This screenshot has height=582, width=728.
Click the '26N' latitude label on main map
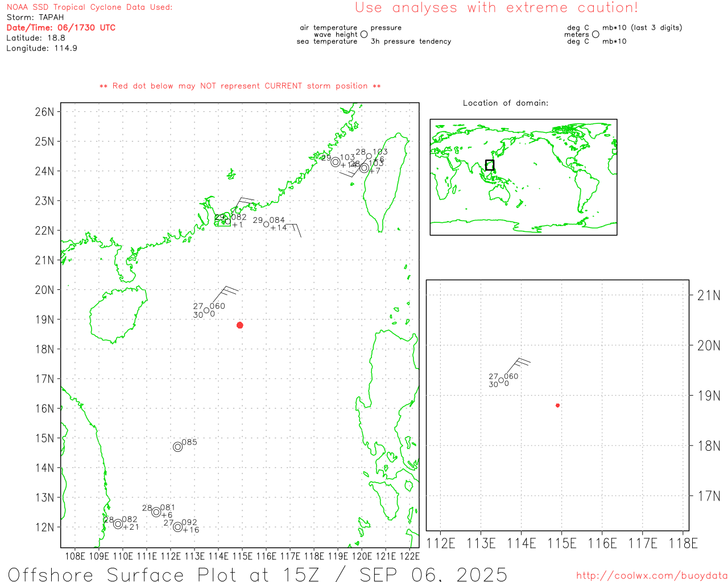coord(44,112)
